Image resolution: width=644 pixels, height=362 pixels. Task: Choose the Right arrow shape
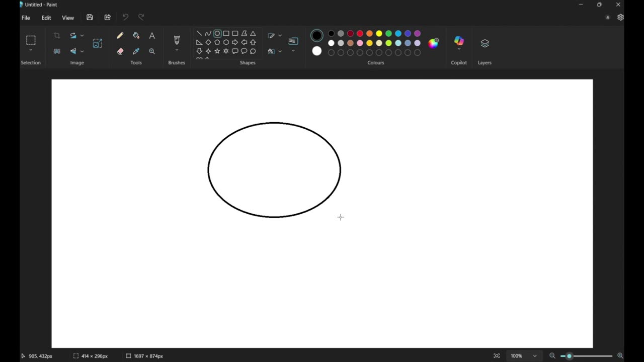coord(235,42)
